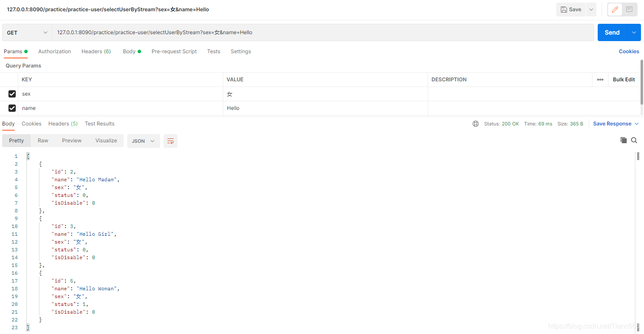Open the Tests tab
Screen dimensions: 644x334
point(214,51)
